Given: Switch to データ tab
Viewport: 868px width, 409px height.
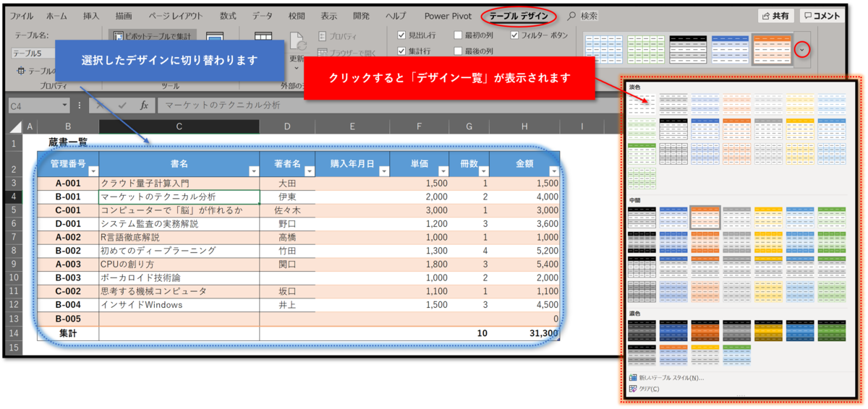Looking at the screenshot, I should [263, 16].
